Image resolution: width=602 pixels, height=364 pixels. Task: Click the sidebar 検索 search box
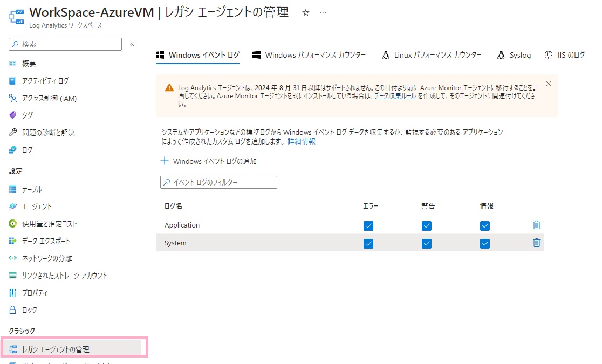(x=65, y=44)
